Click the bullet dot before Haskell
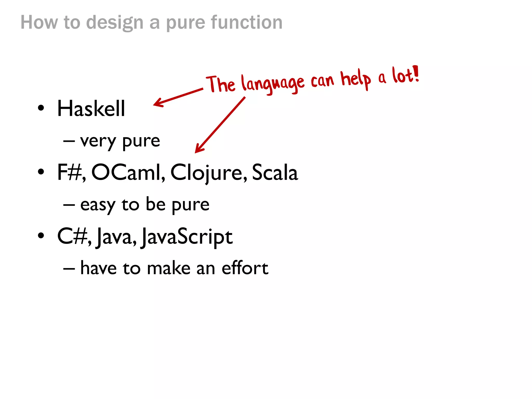The width and height of the screenshot is (532, 399). pyautogui.click(x=41, y=108)
